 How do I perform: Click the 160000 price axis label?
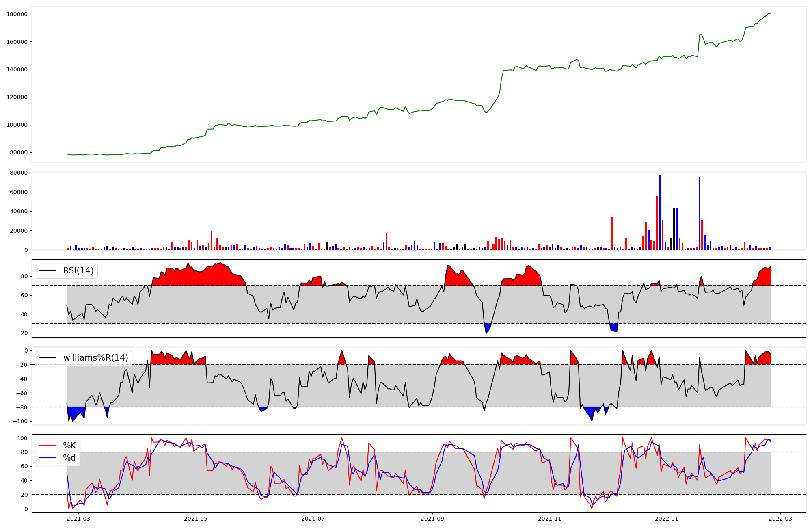coord(17,42)
